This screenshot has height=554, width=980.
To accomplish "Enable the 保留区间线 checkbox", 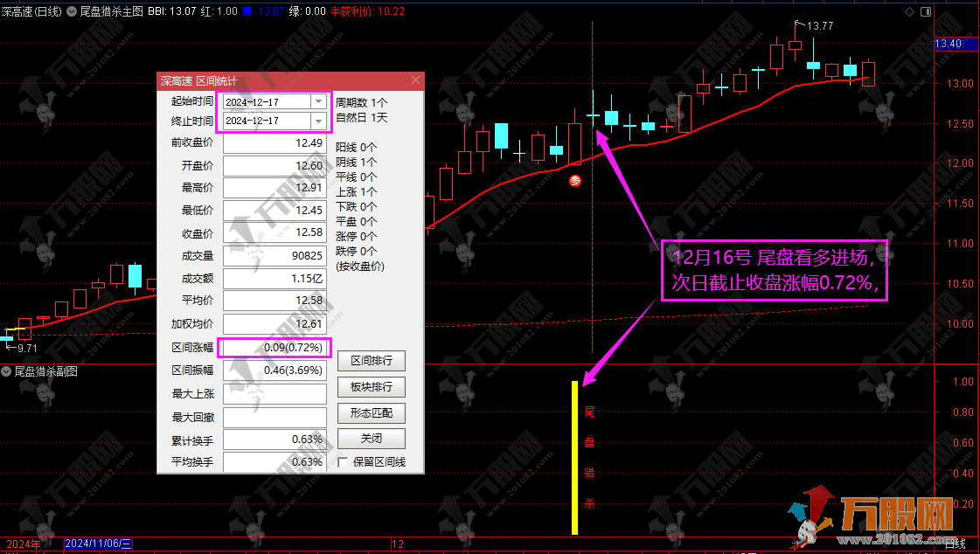I will point(343,462).
